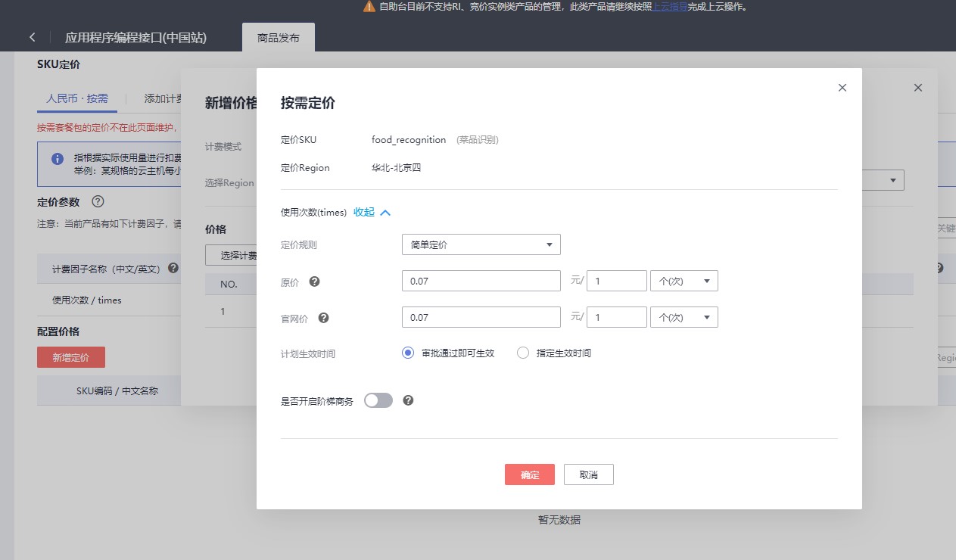Click 使用次数 / times table cell
This screenshot has height=560, width=956.
87,300
